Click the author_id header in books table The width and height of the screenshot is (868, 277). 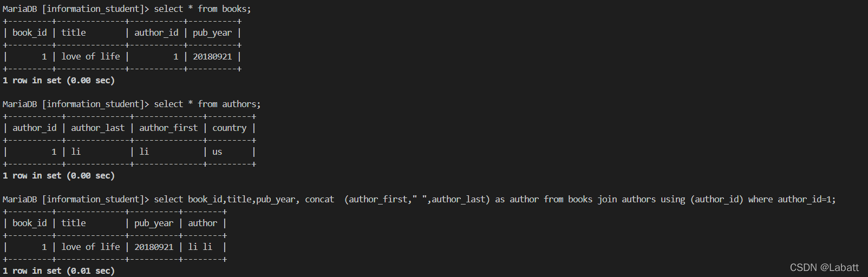point(156,33)
